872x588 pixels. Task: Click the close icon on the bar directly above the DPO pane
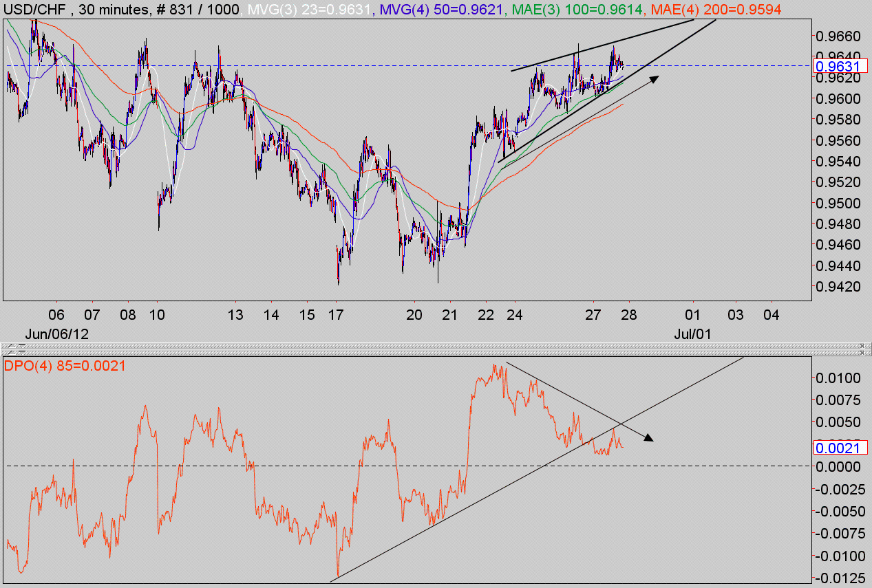point(862,353)
